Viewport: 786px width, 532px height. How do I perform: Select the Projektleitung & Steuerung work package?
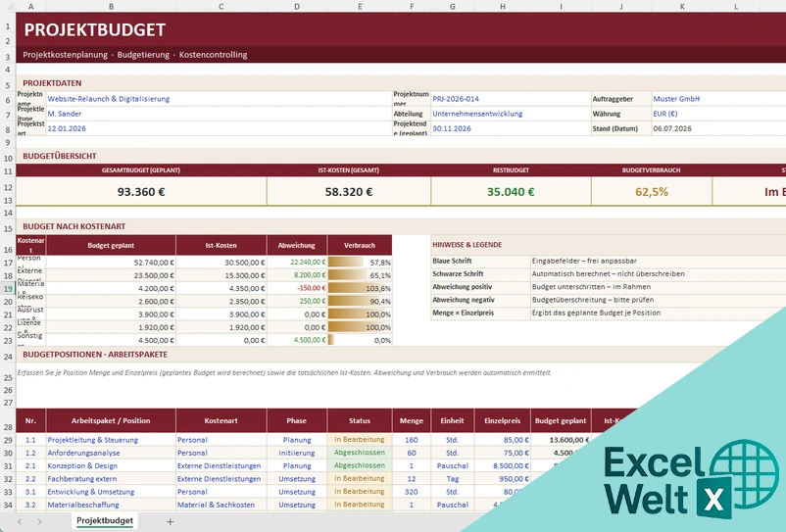111,440
